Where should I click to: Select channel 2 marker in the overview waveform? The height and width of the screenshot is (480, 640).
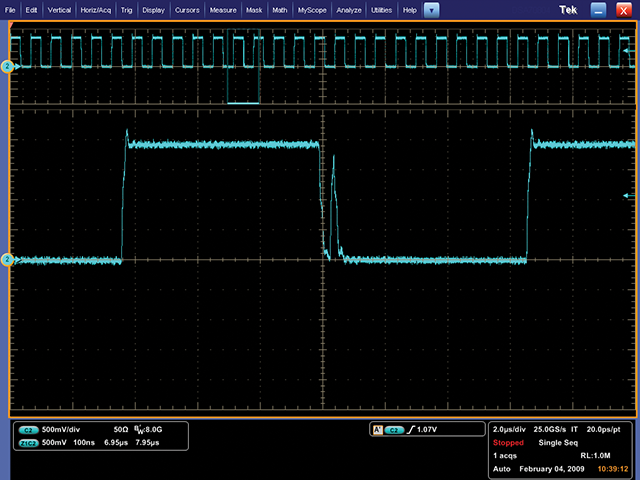[7, 66]
